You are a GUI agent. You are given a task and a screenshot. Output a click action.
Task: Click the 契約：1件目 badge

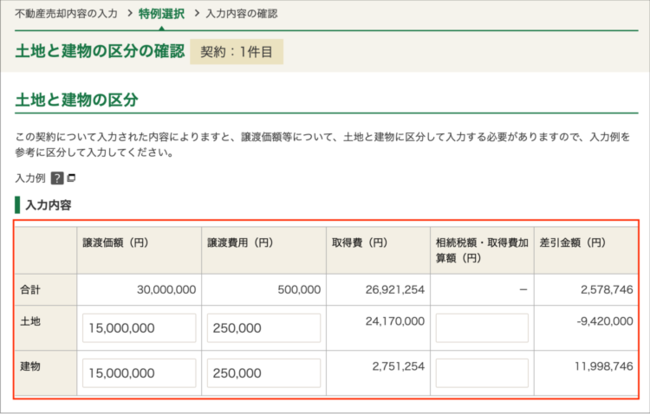[238, 50]
